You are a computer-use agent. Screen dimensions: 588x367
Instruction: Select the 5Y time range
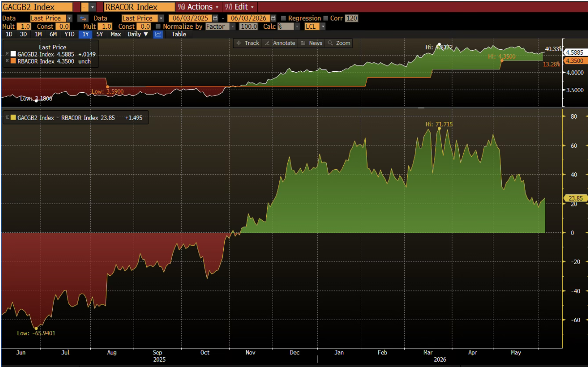[99, 34]
